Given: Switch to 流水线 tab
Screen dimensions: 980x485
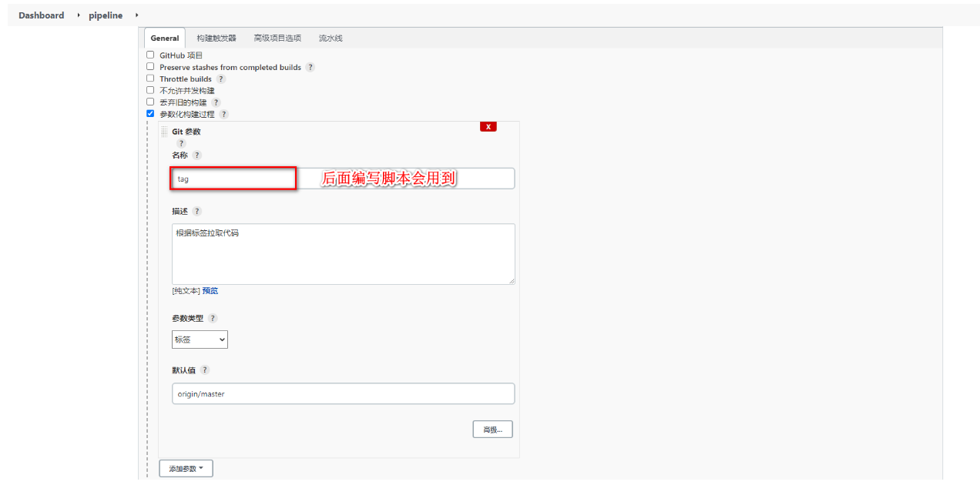Looking at the screenshot, I should (x=331, y=38).
